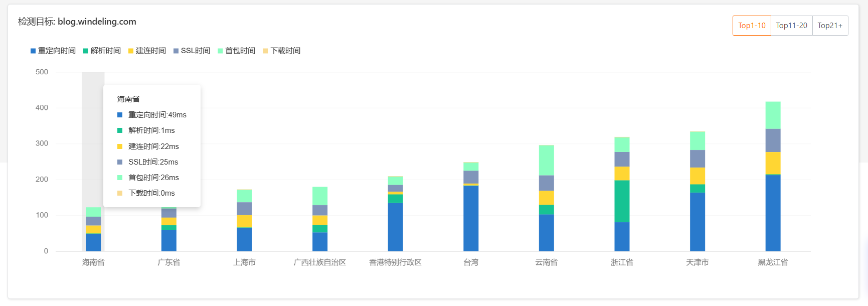The image size is (868, 306).
Task: Click the 广西壮族自治区 stacked bar
Action: click(x=320, y=219)
